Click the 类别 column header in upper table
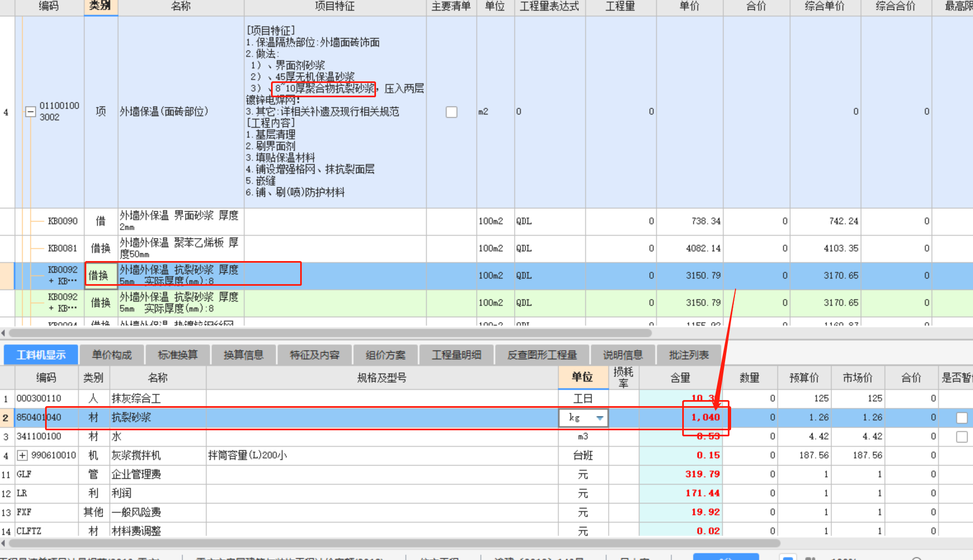The width and height of the screenshot is (973, 560). click(x=101, y=7)
